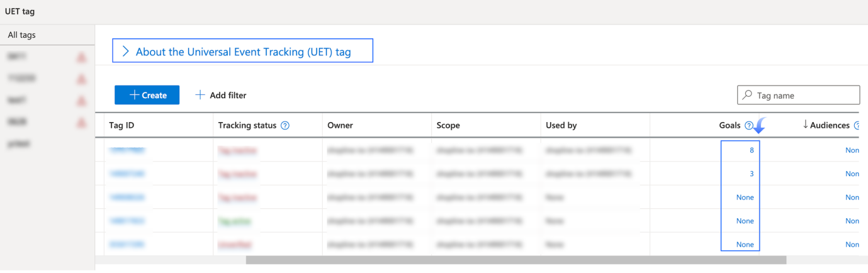Click the Goals None link in the last row

click(745, 245)
